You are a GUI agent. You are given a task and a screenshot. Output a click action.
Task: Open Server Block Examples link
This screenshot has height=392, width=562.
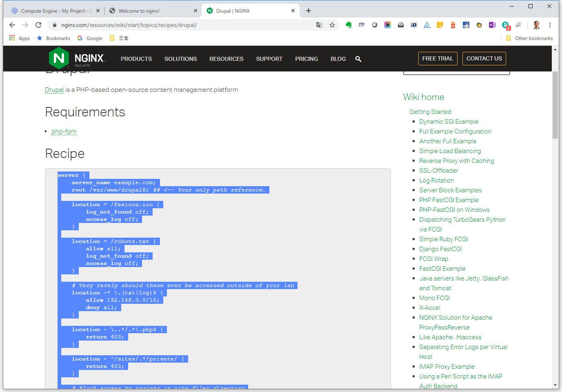450,190
